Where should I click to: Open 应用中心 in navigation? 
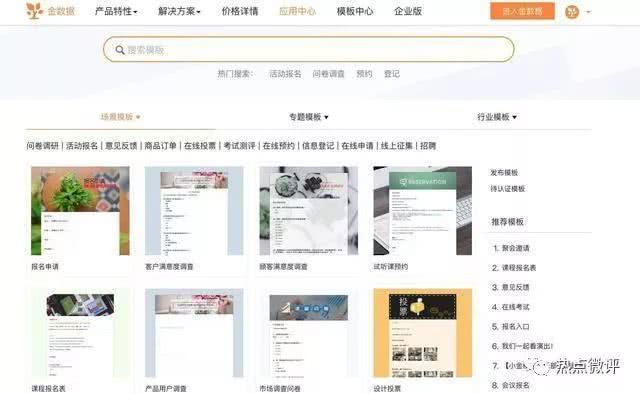tap(297, 11)
